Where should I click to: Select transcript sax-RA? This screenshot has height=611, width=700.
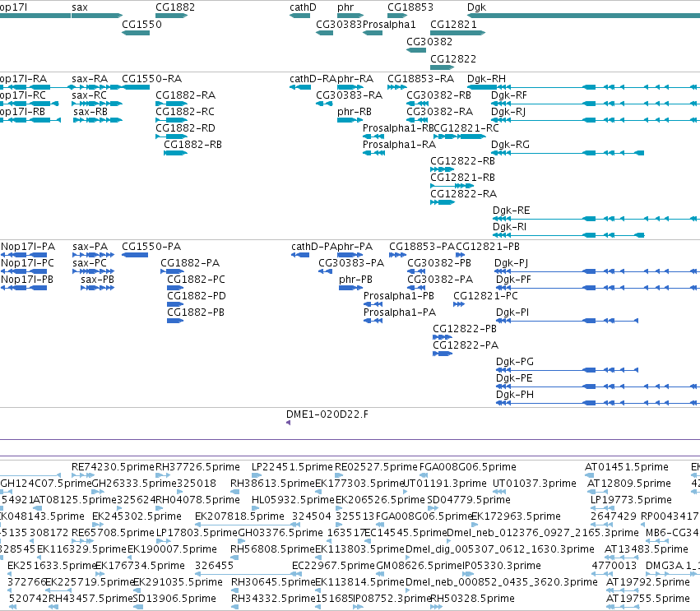point(90,79)
